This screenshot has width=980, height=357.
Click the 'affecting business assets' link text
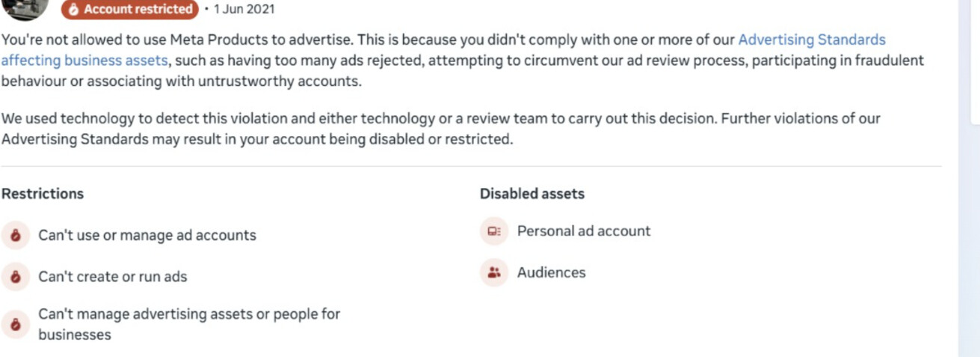pos(84,60)
